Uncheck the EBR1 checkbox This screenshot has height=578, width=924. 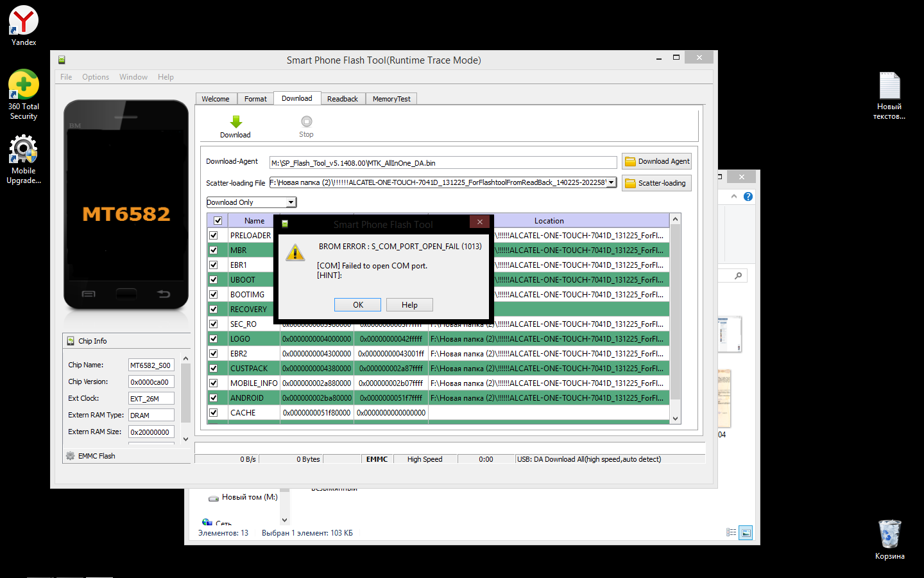(214, 265)
